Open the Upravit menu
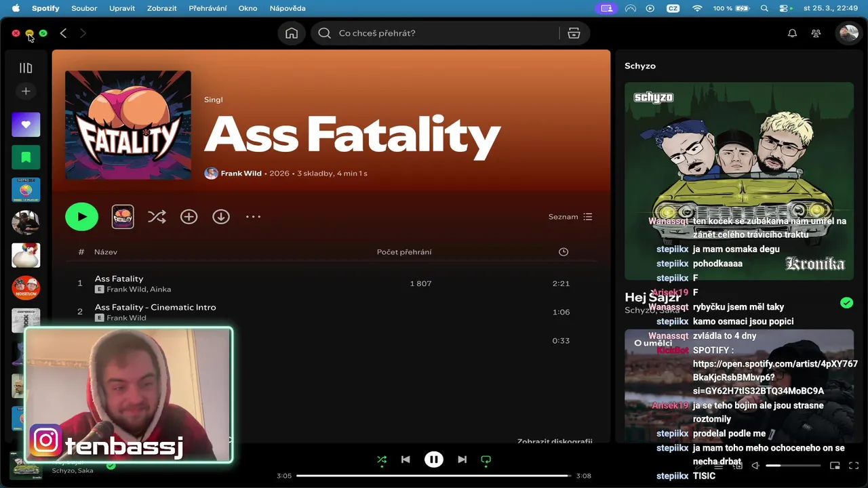This screenshot has width=868, height=488. point(122,8)
